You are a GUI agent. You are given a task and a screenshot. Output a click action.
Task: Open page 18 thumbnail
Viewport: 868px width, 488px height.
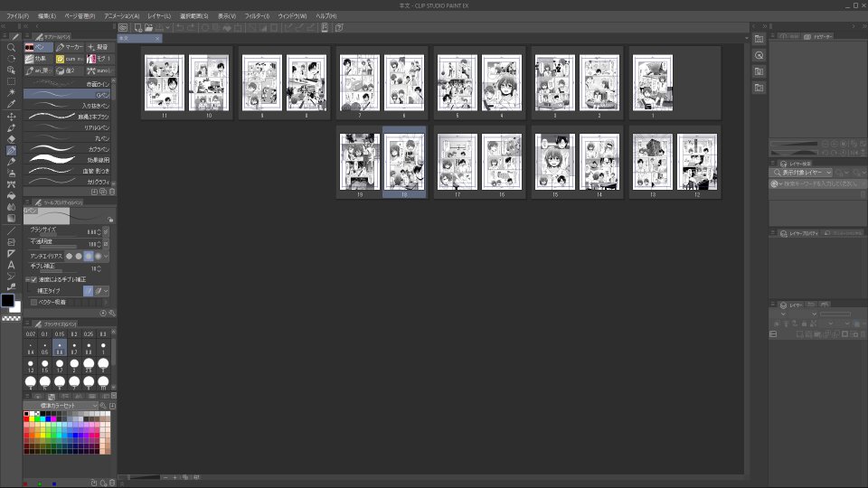404,162
